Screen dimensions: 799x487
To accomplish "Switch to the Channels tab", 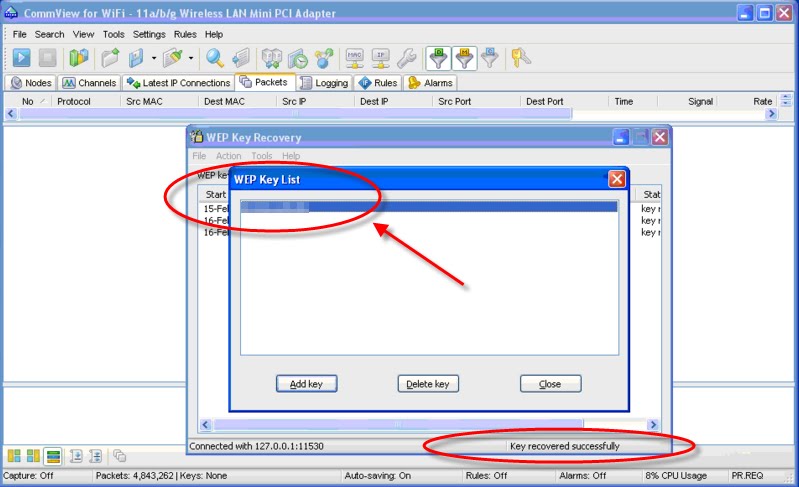I will (x=89, y=83).
